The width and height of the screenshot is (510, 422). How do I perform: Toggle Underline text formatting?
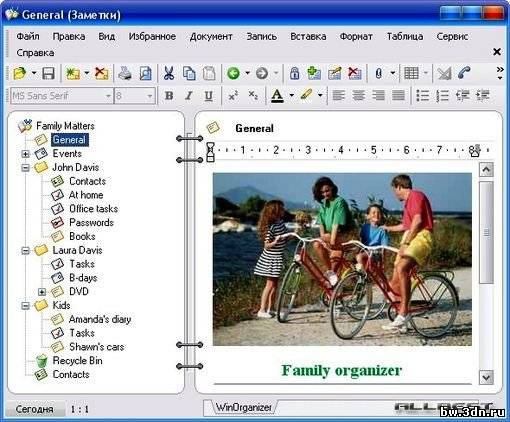(x=208, y=96)
